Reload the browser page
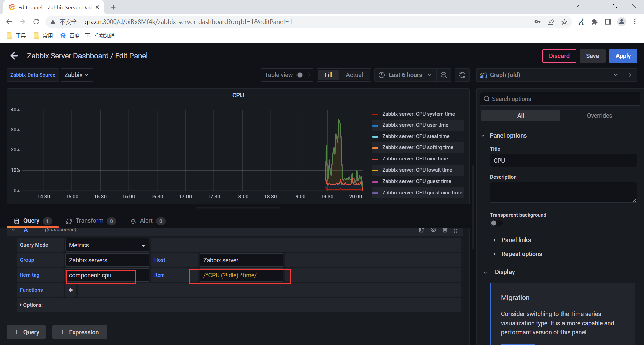644x345 pixels. (36, 22)
